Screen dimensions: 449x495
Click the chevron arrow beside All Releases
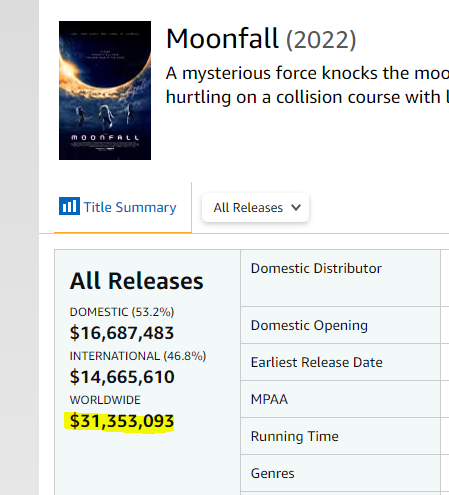[x=296, y=208]
